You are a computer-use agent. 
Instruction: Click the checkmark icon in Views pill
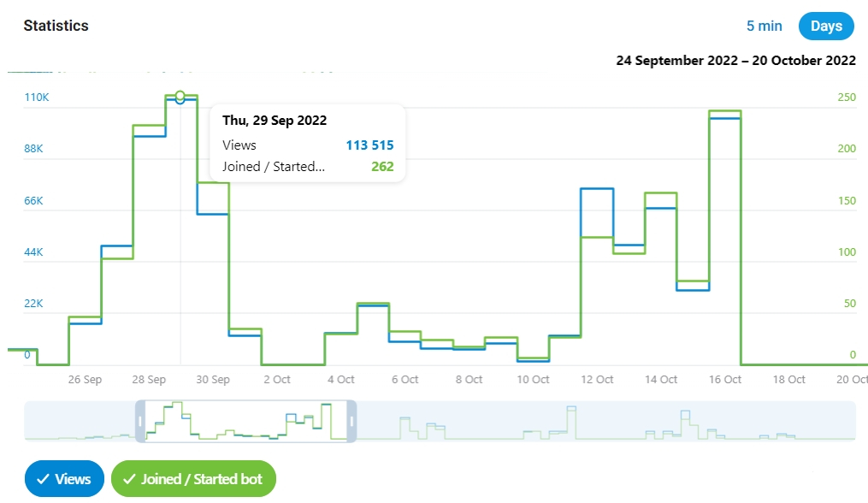(43, 479)
